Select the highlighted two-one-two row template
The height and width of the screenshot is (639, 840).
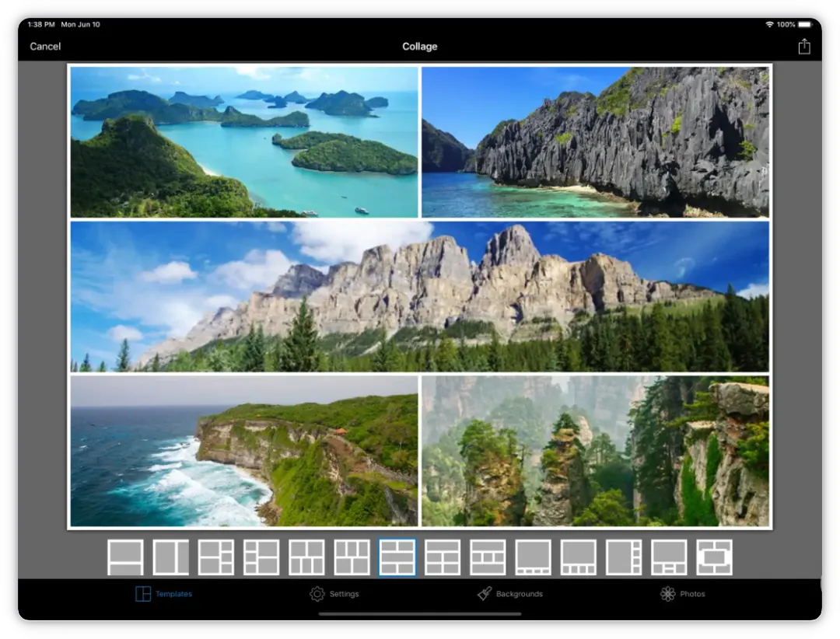point(397,557)
